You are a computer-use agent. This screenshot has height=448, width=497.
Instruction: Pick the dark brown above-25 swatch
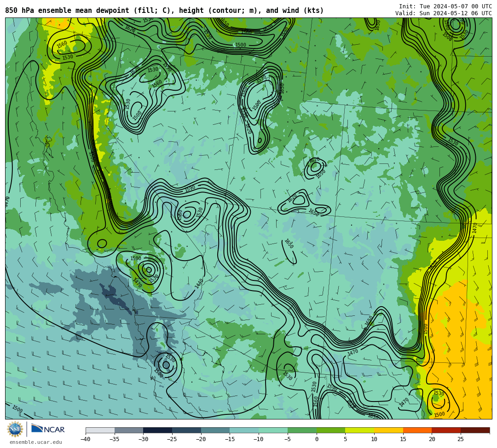[475, 430]
